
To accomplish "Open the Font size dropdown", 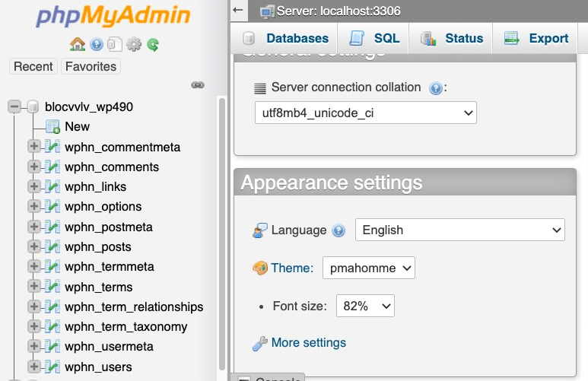I will [365, 306].
